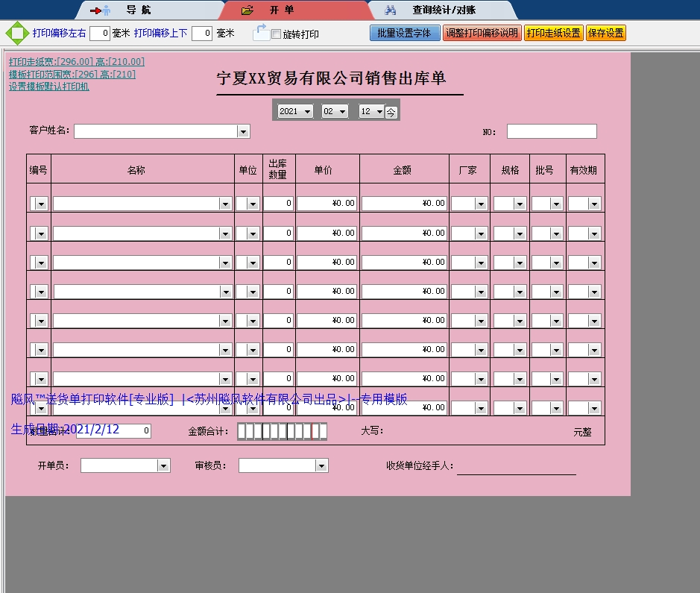
Task: Open the 开单员 dropdown list
Action: coord(163,465)
